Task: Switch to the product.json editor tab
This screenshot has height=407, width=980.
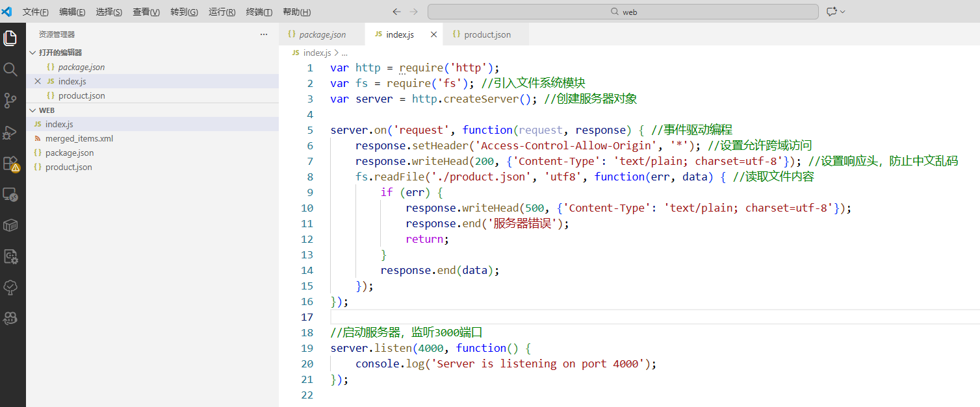Action: (487, 34)
